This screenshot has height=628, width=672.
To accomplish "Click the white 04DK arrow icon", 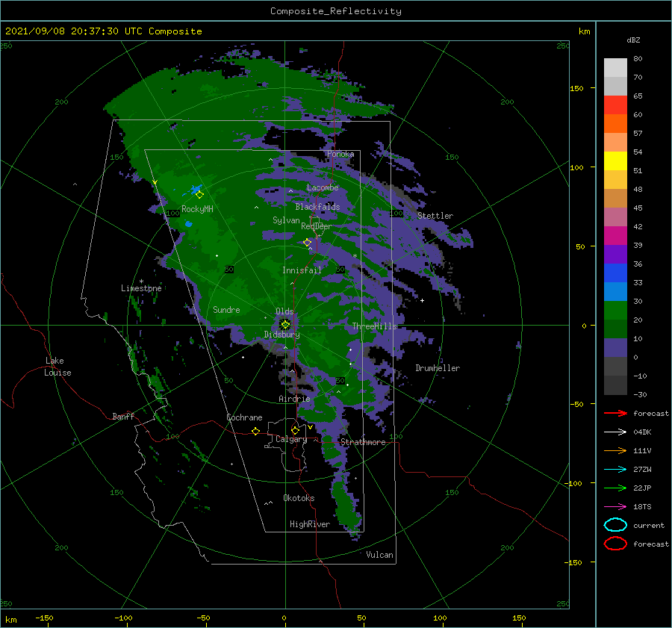I will click(x=615, y=432).
